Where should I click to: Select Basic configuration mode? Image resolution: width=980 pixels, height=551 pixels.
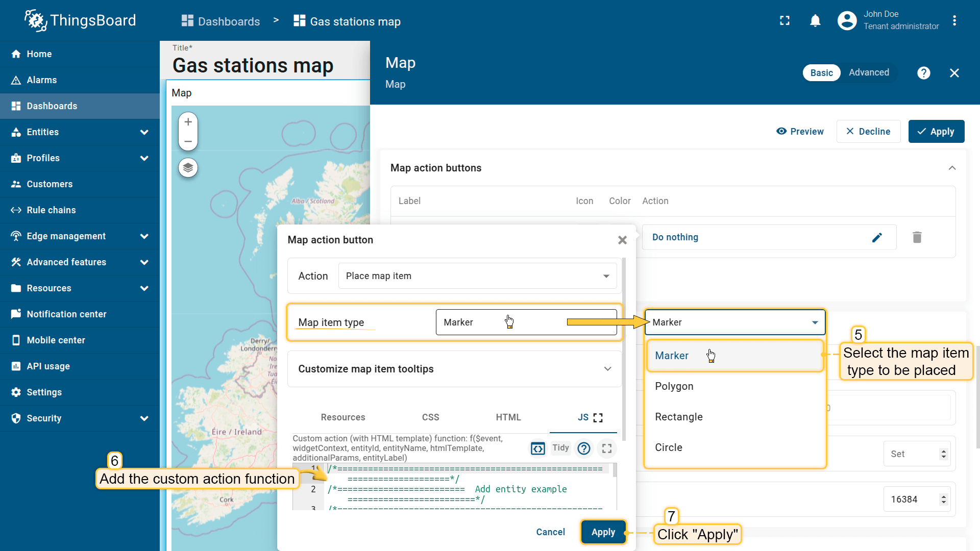tap(821, 73)
